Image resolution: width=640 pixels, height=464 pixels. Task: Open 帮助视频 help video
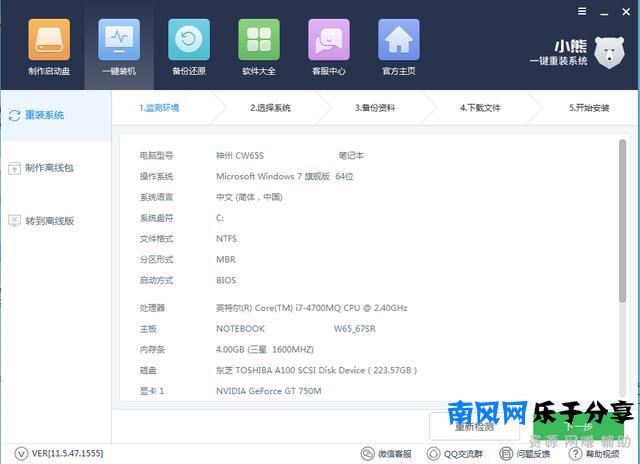pos(594,454)
